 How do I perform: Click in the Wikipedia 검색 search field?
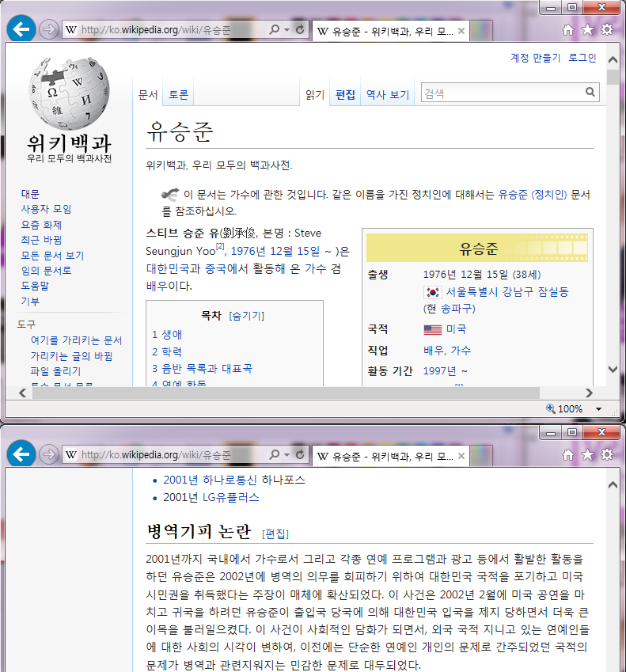503,93
